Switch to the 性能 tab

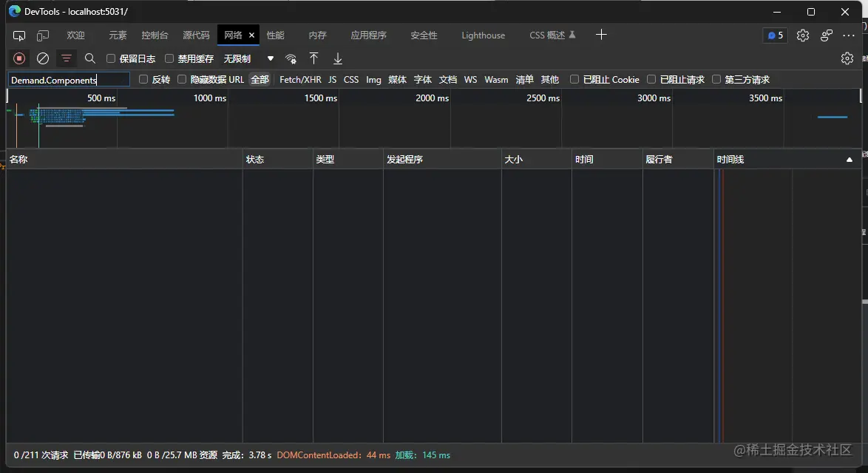pos(275,35)
